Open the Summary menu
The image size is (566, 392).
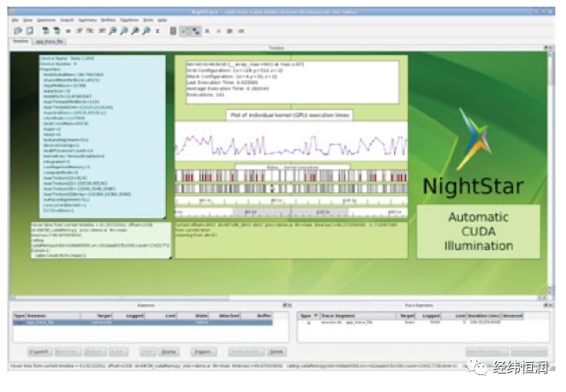click(x=88, y=20)
